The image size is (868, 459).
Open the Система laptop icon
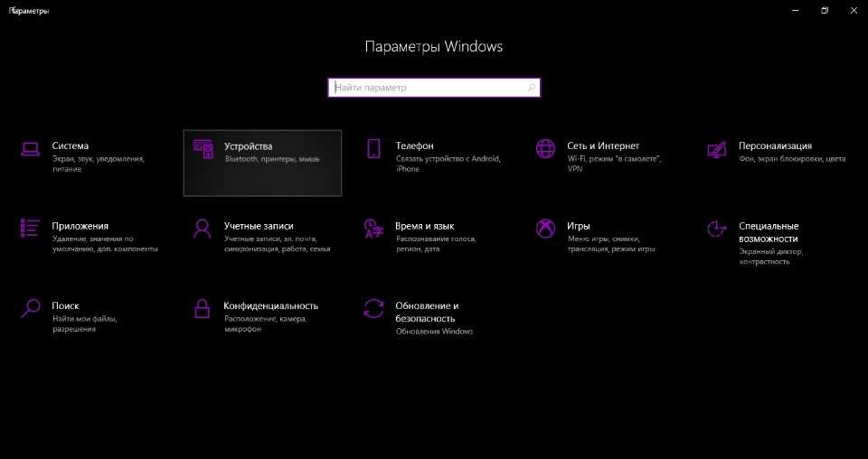pos(31,149)
